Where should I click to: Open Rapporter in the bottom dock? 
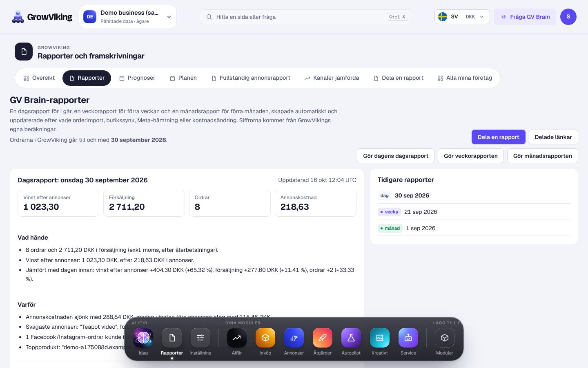[172, 338]
